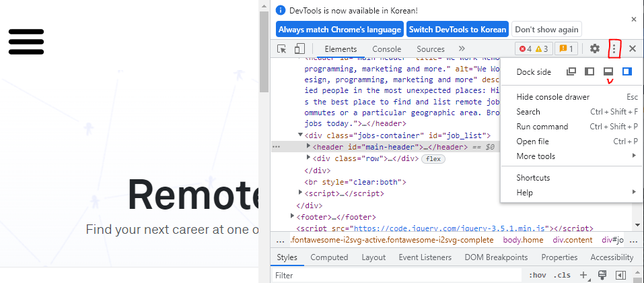Click Don't show again

546,30
